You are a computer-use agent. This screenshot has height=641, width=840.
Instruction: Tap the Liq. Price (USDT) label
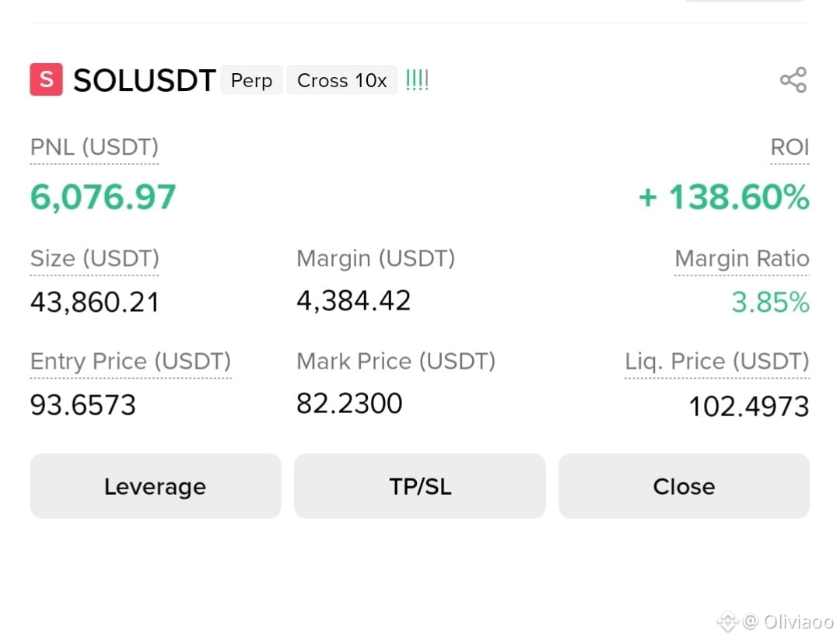717,361
